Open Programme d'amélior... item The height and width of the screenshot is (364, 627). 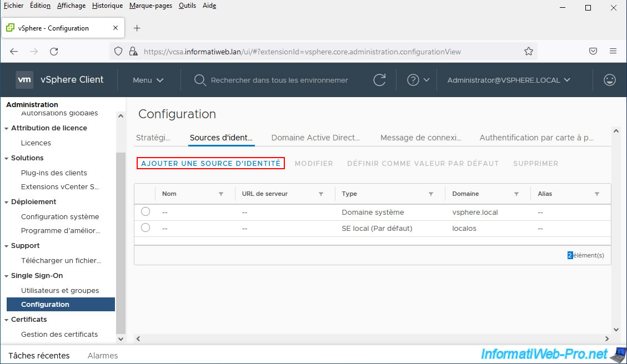(61, 231)
